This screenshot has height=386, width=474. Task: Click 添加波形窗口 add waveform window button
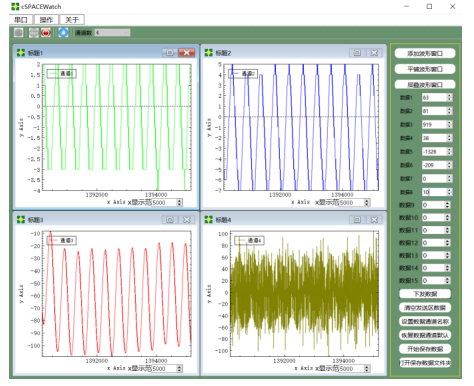(425, 53)
